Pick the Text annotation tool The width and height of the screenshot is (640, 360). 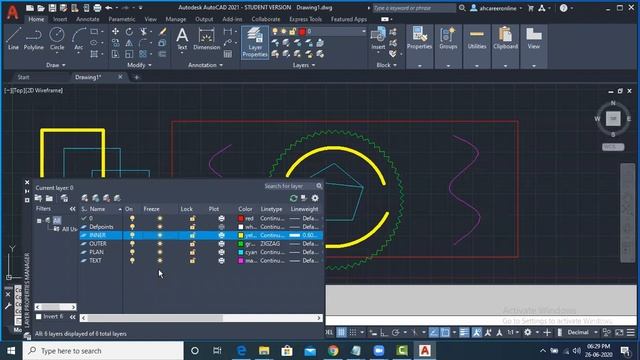pyautogui.click(x=182, y=39)
